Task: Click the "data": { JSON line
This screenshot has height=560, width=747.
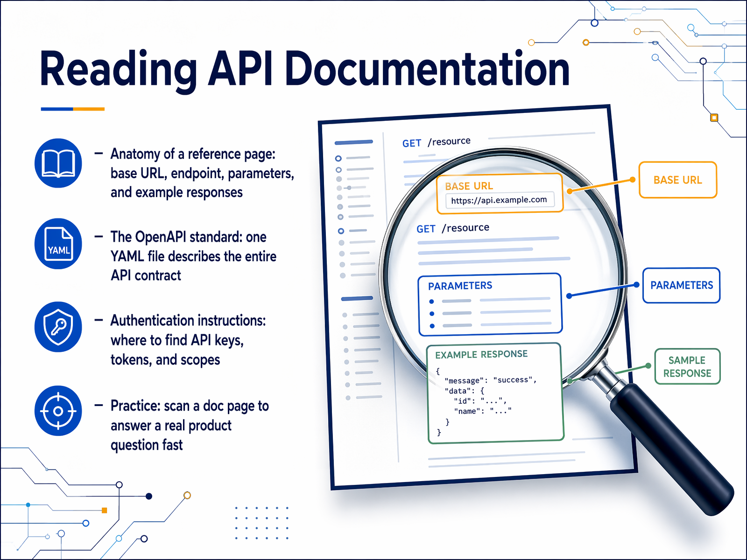Action: pos(465,391)
